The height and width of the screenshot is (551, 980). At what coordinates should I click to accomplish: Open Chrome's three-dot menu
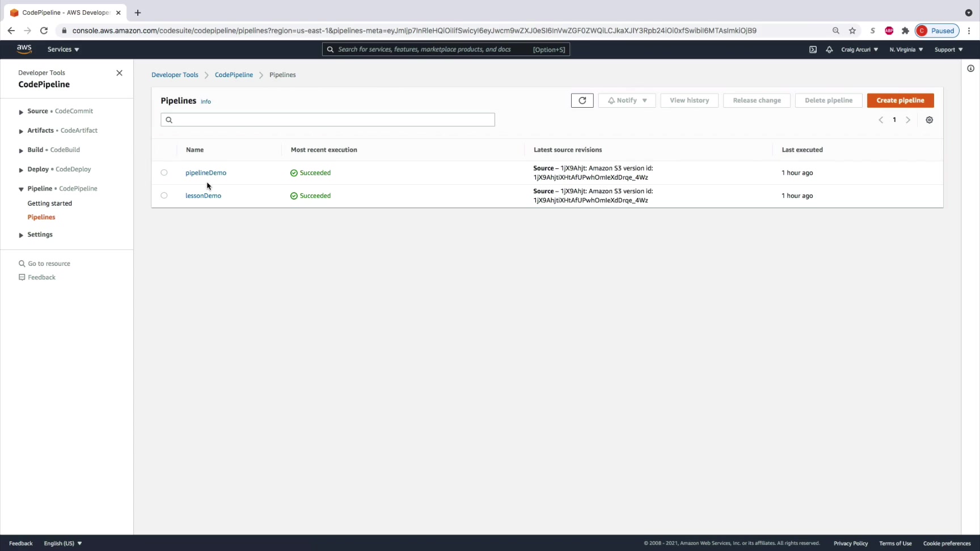(x=969, y=31)
